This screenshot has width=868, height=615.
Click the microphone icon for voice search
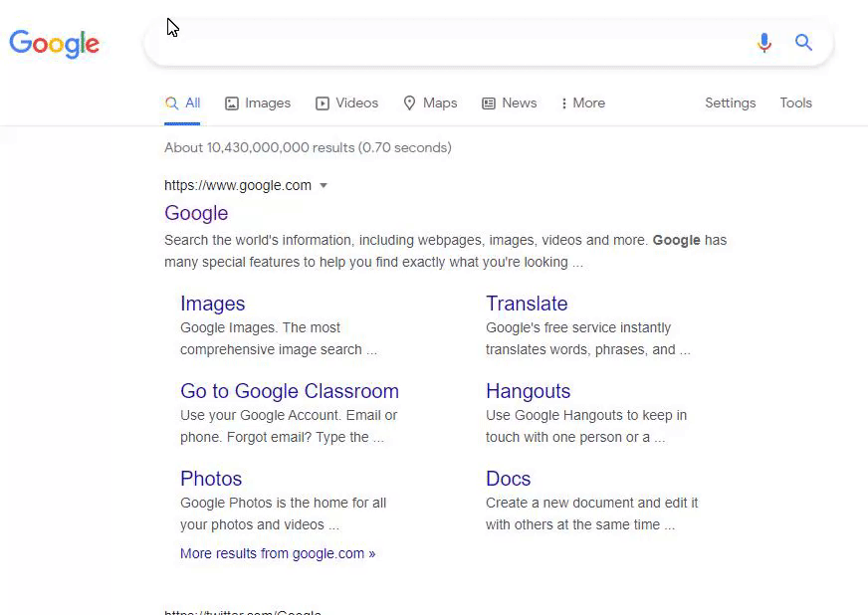click(764, 43)
